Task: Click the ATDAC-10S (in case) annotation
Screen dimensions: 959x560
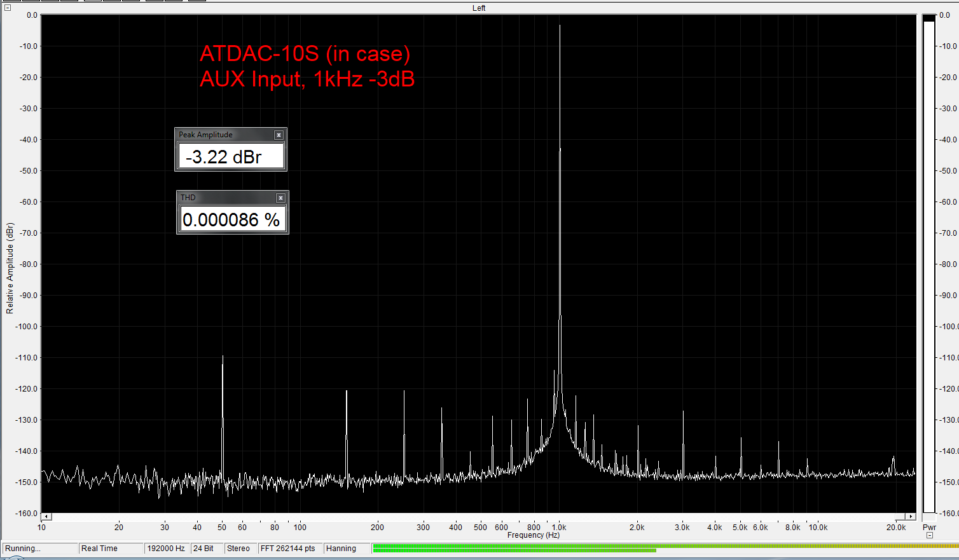Action: [x=305, y=53]
